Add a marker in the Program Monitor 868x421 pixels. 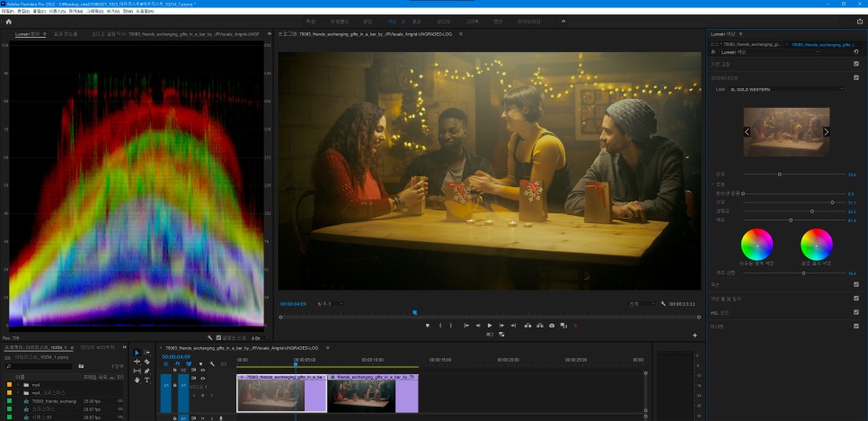coord(428,326)
